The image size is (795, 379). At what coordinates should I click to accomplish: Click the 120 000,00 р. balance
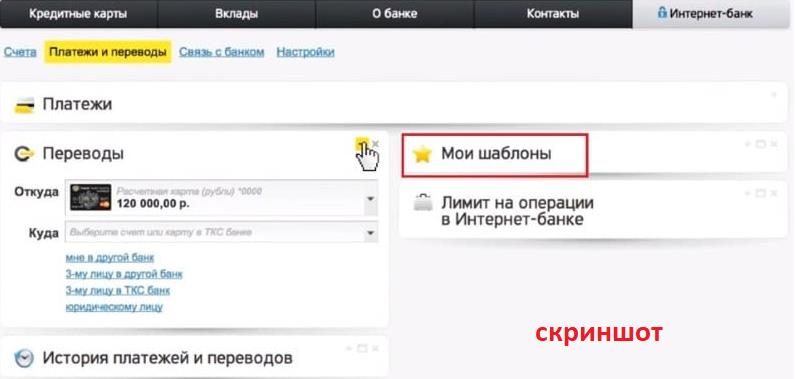click(x=153, y=204)
